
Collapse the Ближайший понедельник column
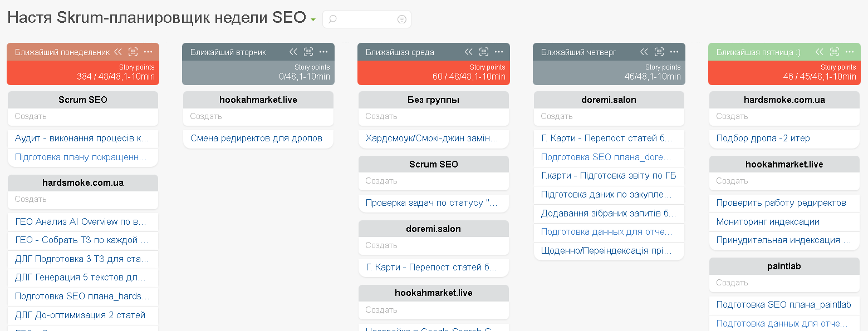(x=118, y=52)
